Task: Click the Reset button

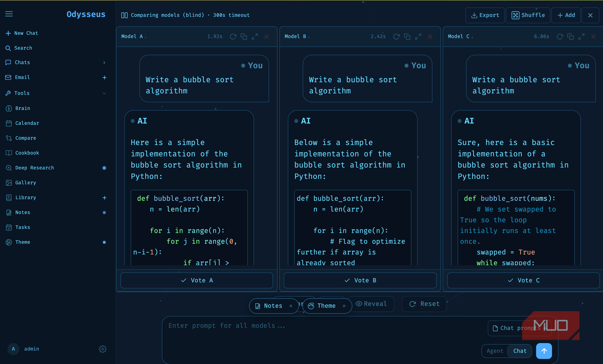Action: click(424, 304)
